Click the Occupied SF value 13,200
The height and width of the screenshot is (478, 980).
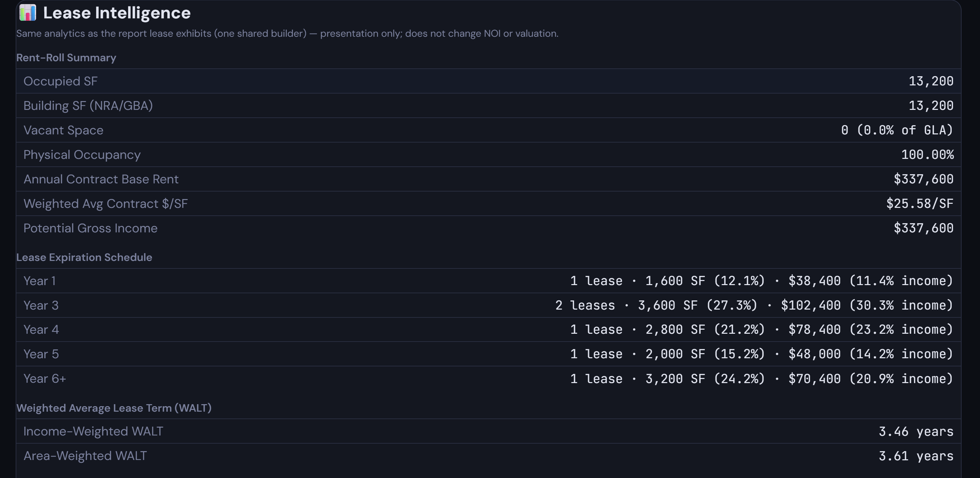[931, 81]
